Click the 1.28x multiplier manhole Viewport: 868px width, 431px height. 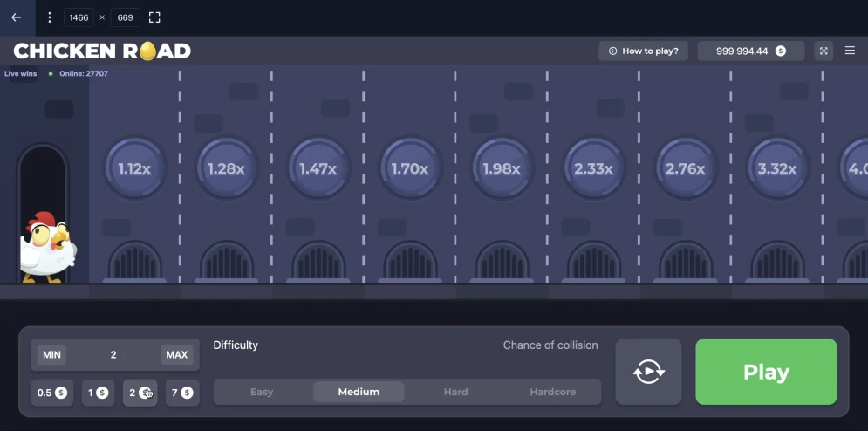click(227, 168)
